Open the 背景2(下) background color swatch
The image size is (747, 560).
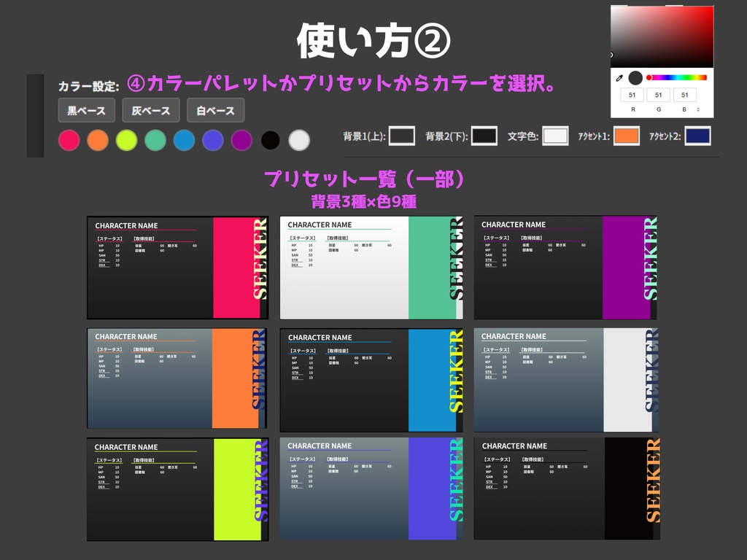pyautogui.click(x=484, y=136)
